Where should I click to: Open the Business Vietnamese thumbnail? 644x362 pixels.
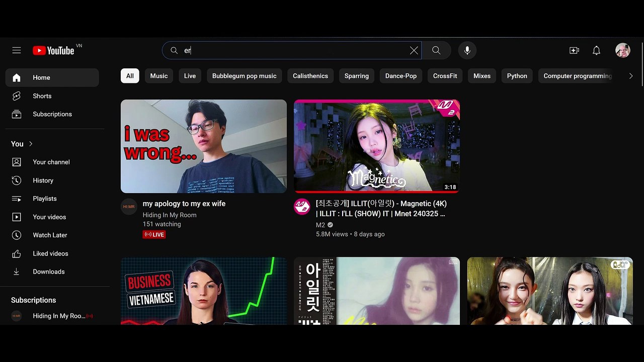point(204,291)
